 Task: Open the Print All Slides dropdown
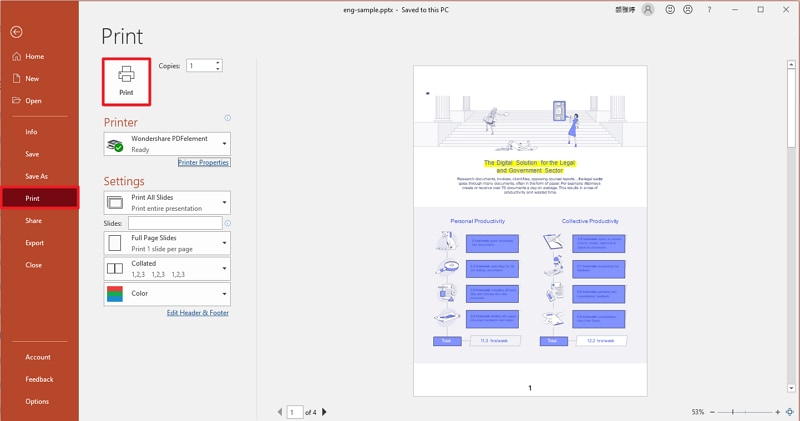[167, 202]
